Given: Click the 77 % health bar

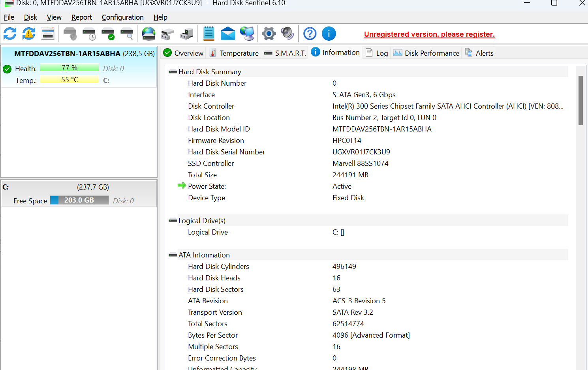Looking at the screenshot, I should pyautogui.click(x=70, y=68).
